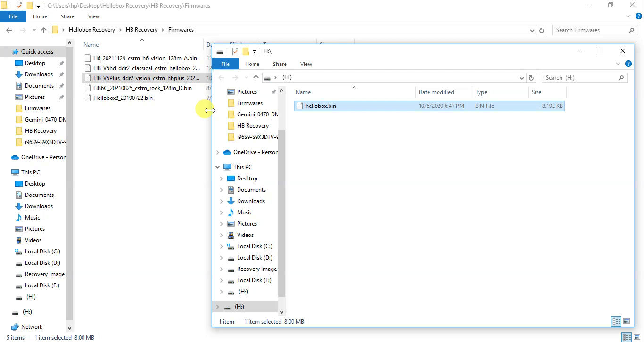644x342 pixels.
Task: Switch to large icons view in H: window
Action: click(x=627, y=321)
